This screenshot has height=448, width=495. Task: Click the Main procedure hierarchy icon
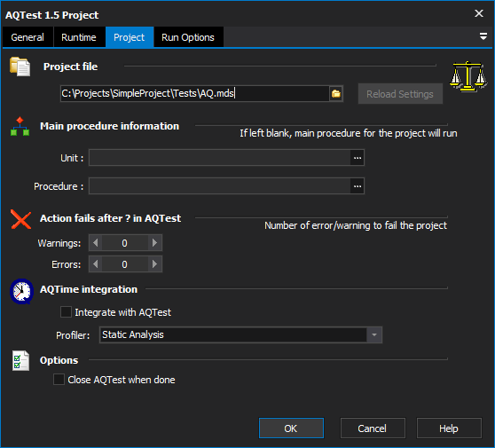(20, 127)
